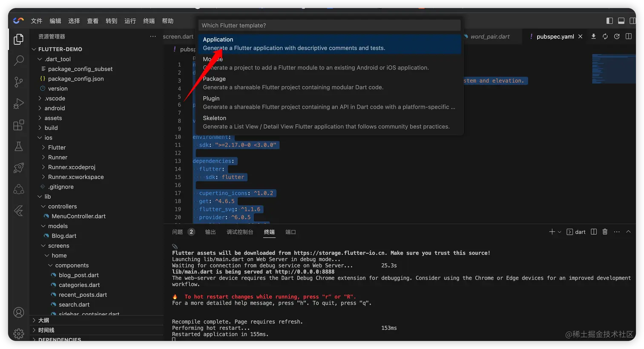The width and height of the screenshot is (644, 349).
Task: Open the .gitignore file
Action: click(97, 187)
